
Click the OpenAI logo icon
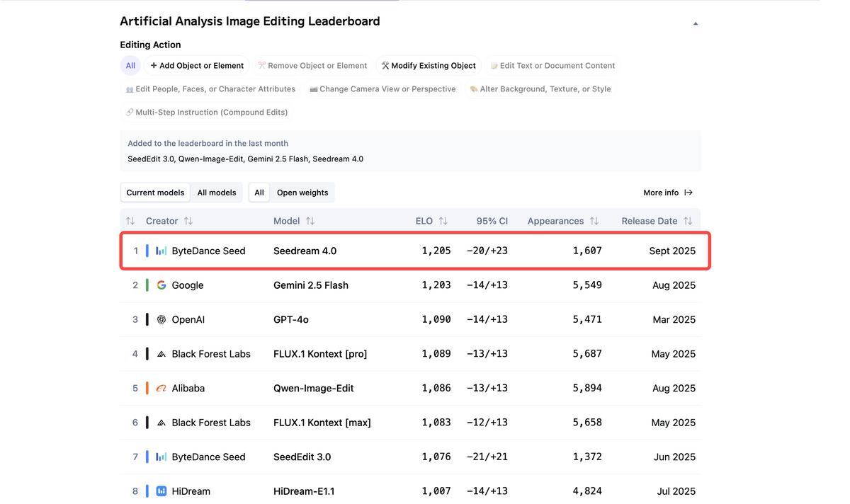click(x=161, y=319)
